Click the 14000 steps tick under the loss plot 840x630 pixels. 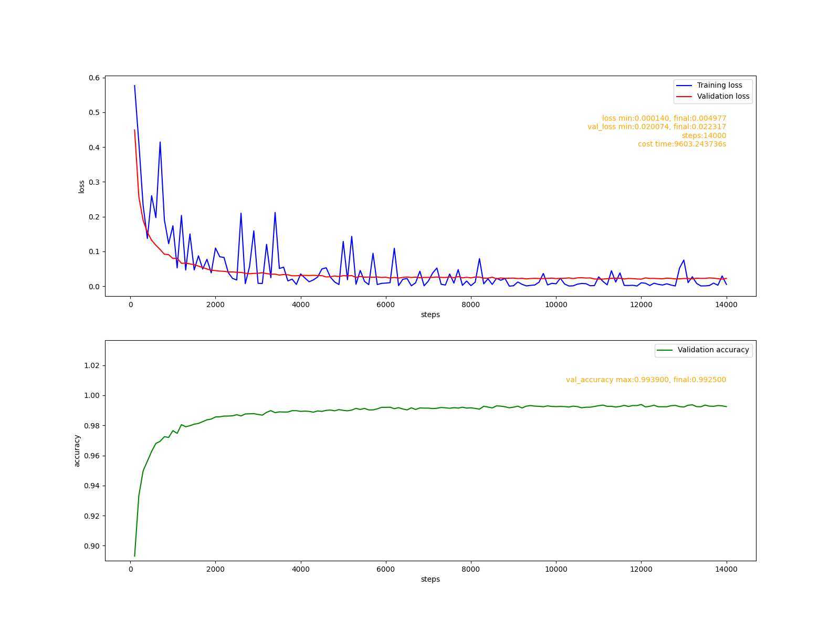pyautogui.click(x=726, y=304)
